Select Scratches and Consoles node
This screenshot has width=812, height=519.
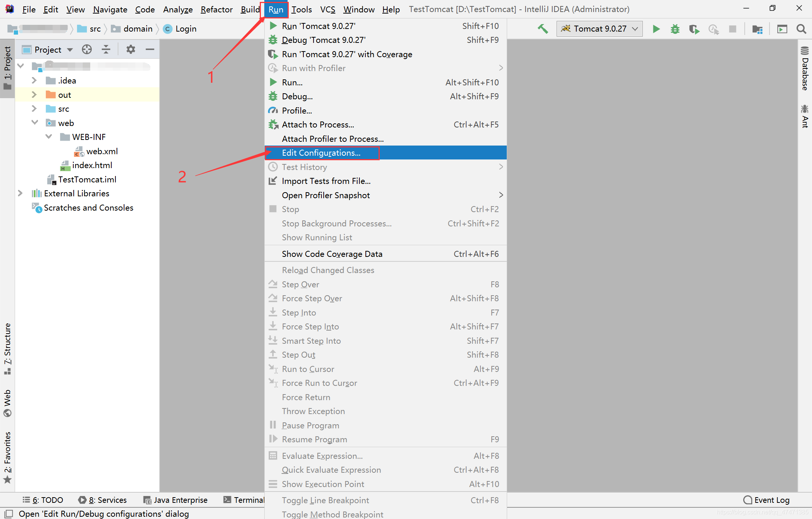coord(82,208)
